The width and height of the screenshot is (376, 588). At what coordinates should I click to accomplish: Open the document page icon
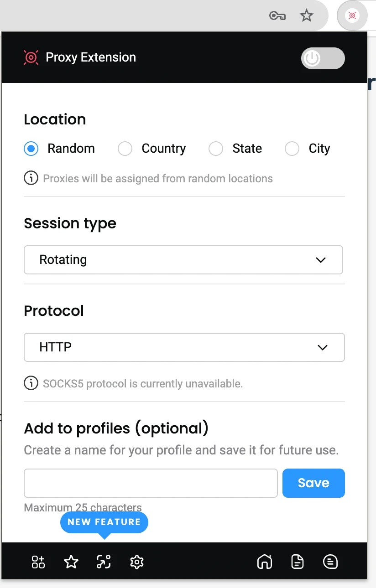point(297,562)
